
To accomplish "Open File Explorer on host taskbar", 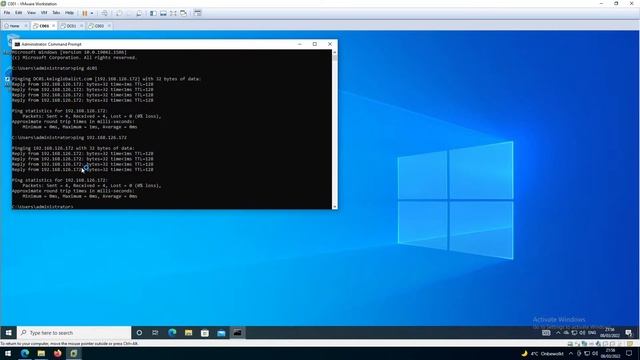I will [41, 353].
